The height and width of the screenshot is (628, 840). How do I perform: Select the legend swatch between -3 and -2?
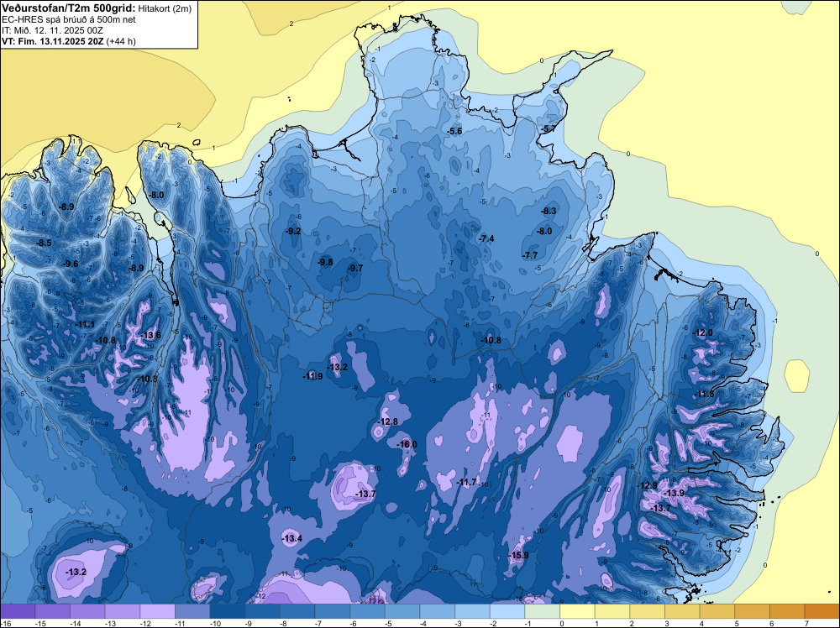(472, 611)
